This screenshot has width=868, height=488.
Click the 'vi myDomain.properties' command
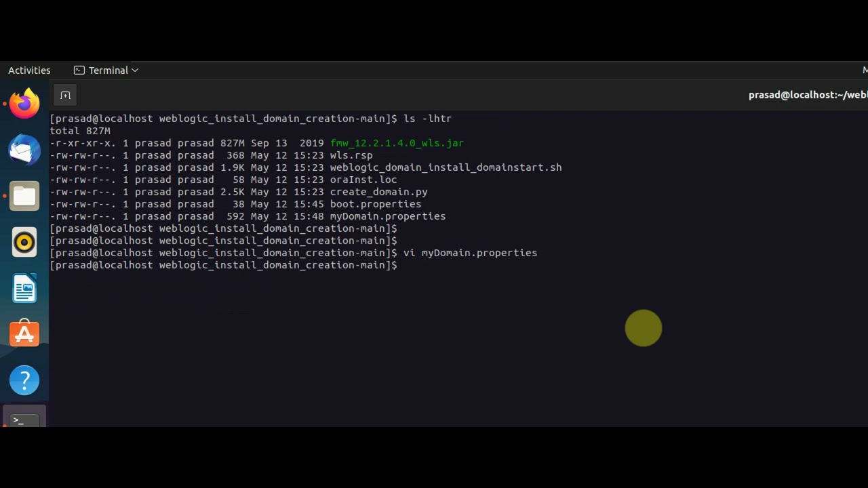pyautogui.click(x=470, y=253)
